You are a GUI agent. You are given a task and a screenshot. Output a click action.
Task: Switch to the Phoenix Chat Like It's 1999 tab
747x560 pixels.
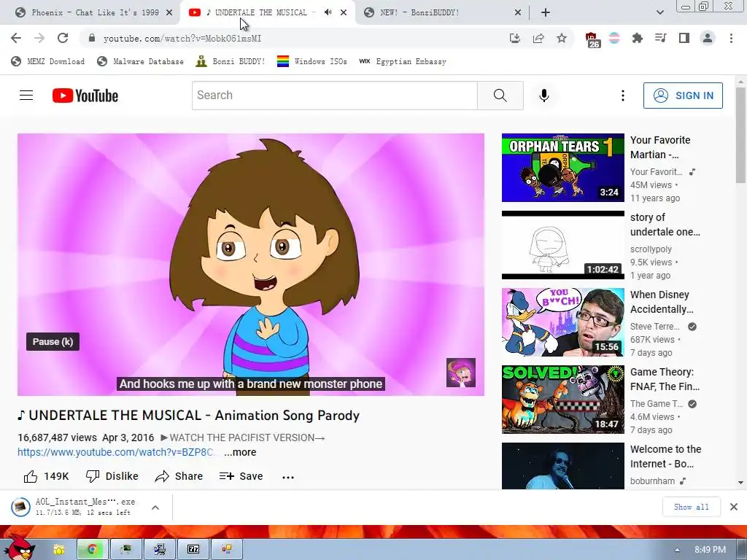(95, 12)
